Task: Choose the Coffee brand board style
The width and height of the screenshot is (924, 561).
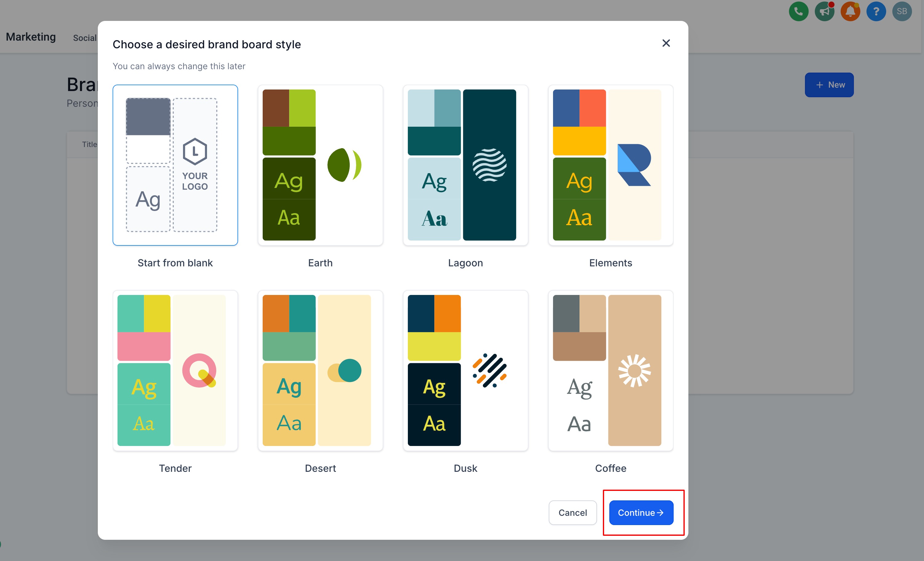Action: coord(611,371)
